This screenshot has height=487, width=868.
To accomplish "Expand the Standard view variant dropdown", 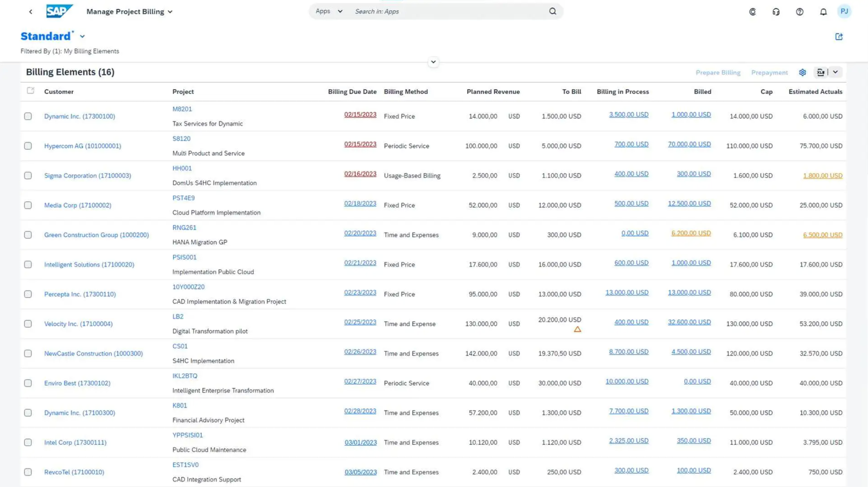I will 82,36.
